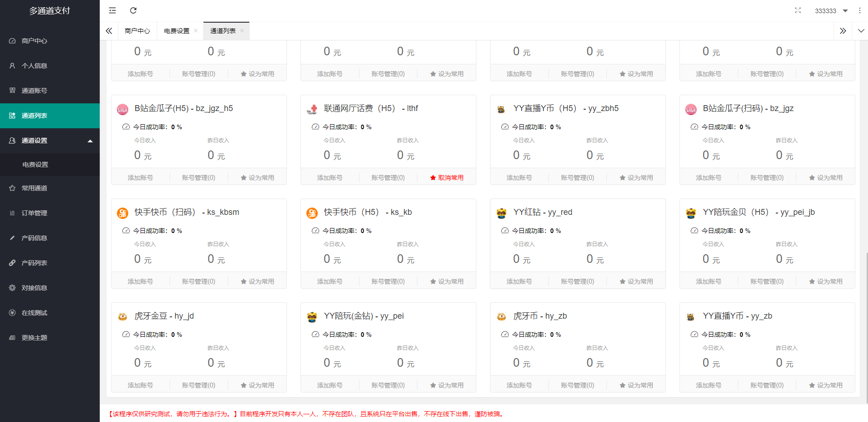The width and height of the screenshot is (868, 422).
Task: Open the 商户中心 sidebar section
Action: click(x=33, y=40)
